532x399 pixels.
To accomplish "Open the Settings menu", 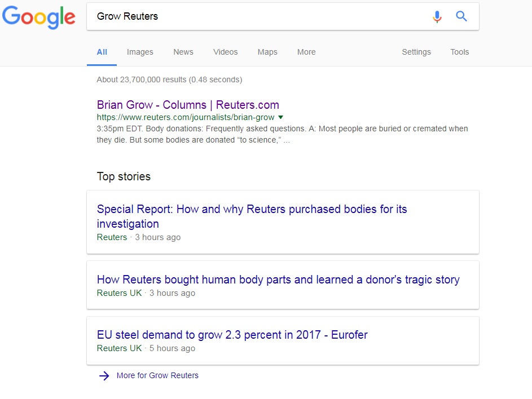I will click(x=416, y=52).
